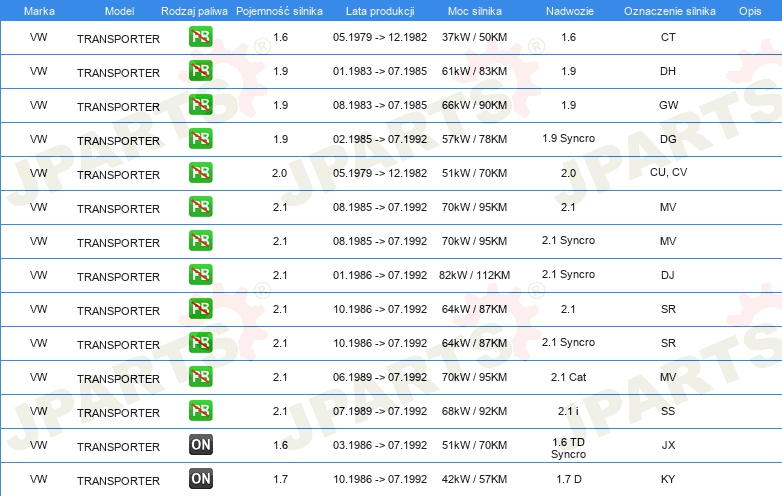Image resolution: width=782 pixels, height=496 pixels.
Task: Click the 1.6 TD Syncro body cell
Action: click(569, 448)
